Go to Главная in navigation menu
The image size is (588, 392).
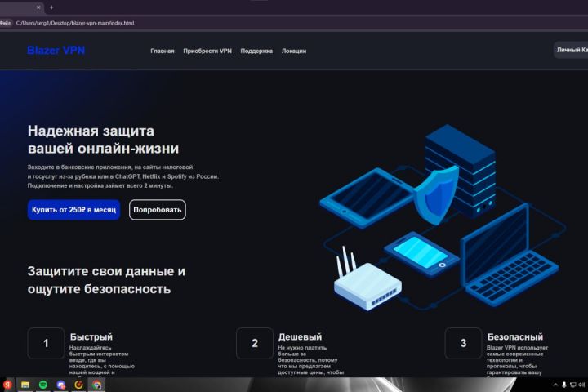(163, 51)
